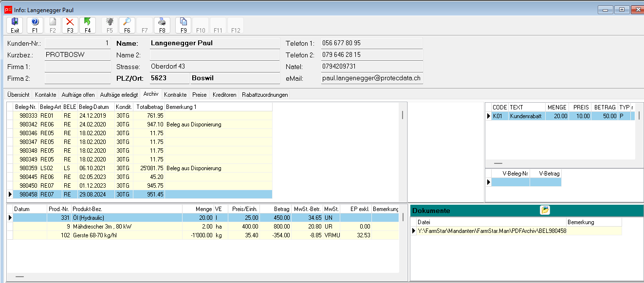Click the Totalbetrag column header
Image resolution: width=644 pixels, height=283 pixels.
pos(150,107)
